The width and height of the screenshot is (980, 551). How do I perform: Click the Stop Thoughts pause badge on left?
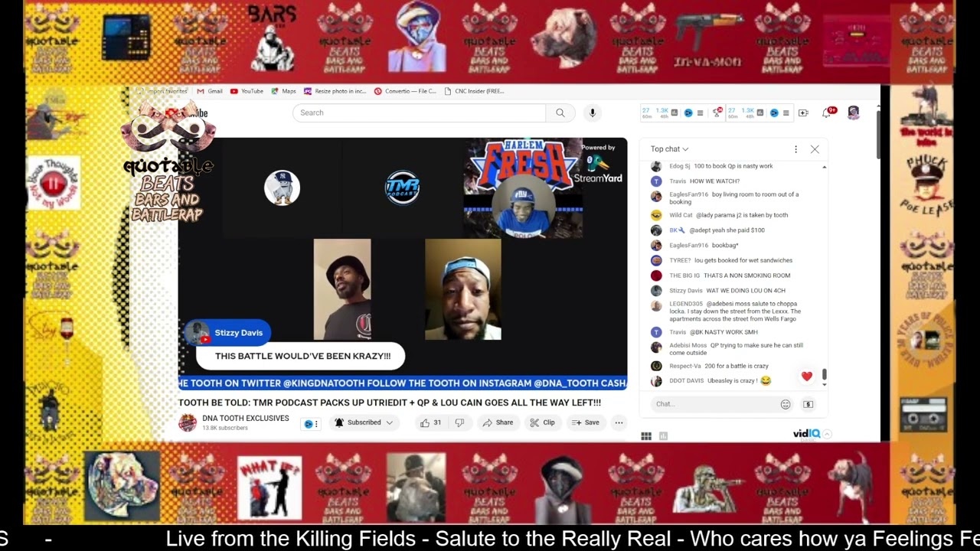click(x=53, y=183)
